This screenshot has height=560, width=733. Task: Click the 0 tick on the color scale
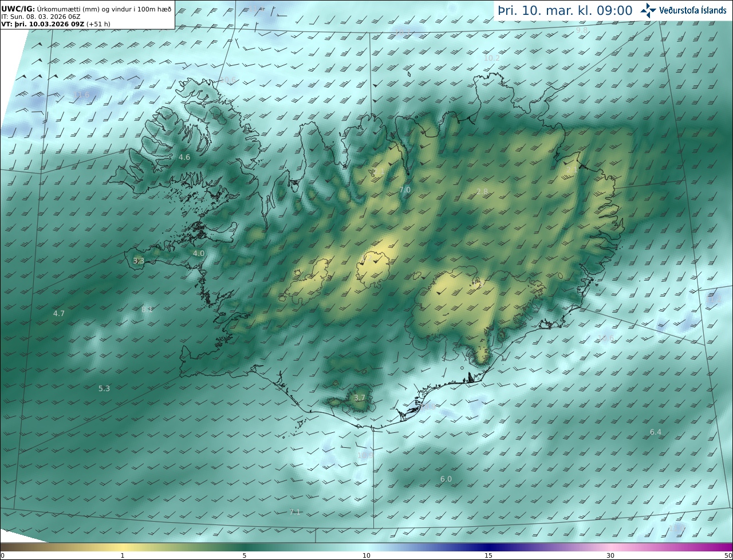pos(2,555)
